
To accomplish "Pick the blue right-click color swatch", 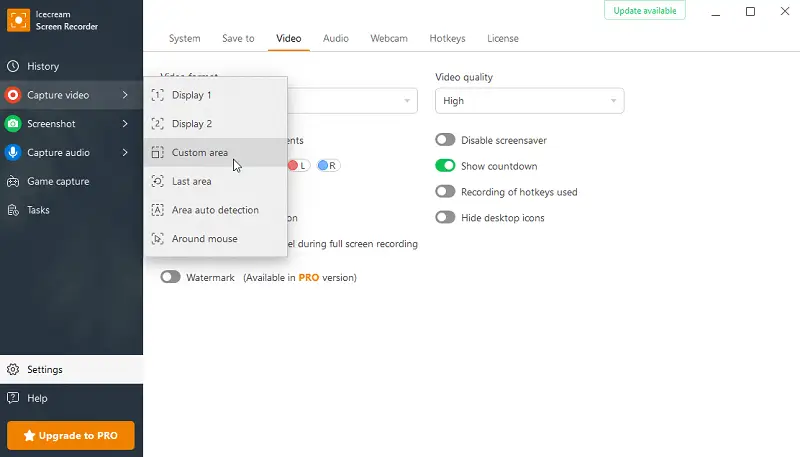I will 322,165.
